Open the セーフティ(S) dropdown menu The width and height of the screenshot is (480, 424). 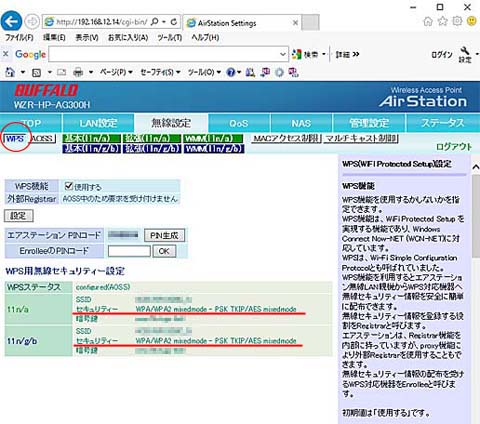click(160, 72)
